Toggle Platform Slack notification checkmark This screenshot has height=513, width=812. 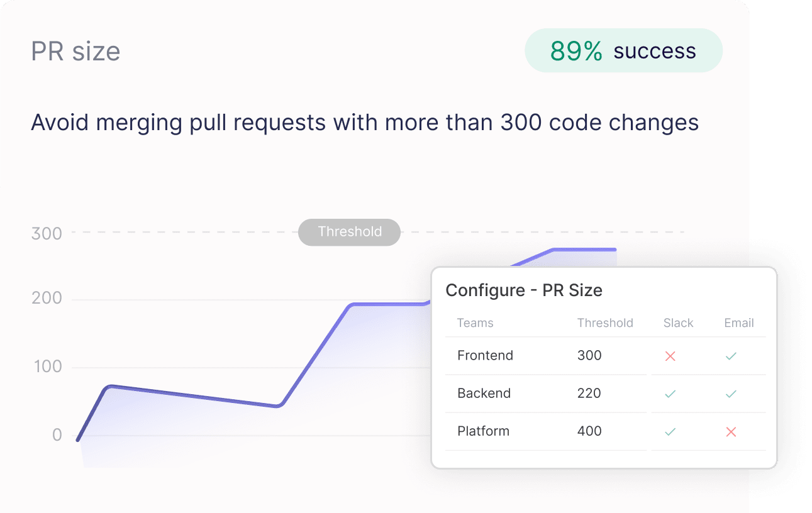click(x=670, y=432)
